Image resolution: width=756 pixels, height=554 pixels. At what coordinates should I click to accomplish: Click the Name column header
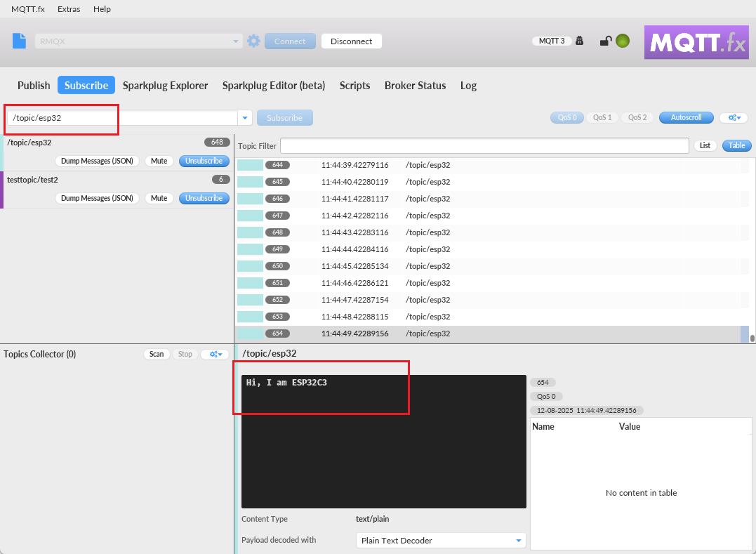pyautogui.click(x=543, y=427)
